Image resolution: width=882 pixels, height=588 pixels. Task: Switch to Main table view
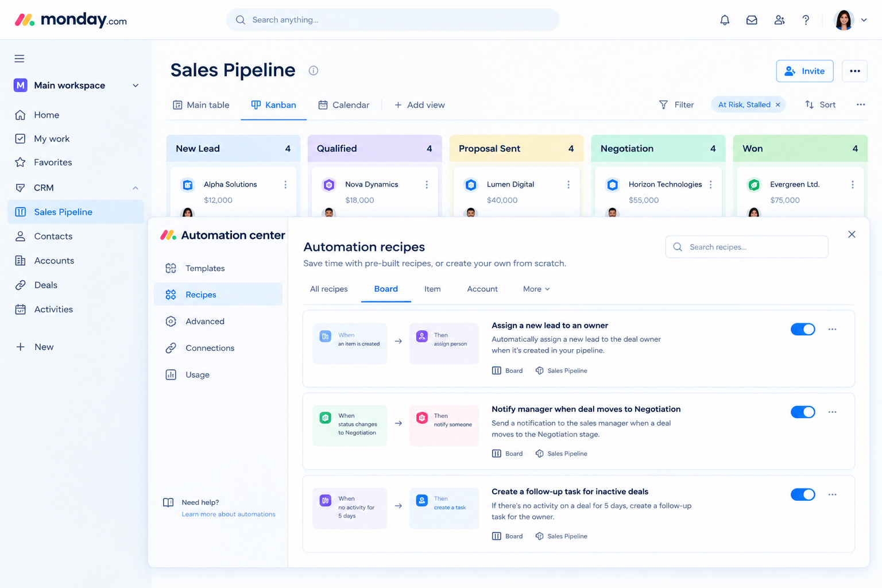(x=201, y=105)
